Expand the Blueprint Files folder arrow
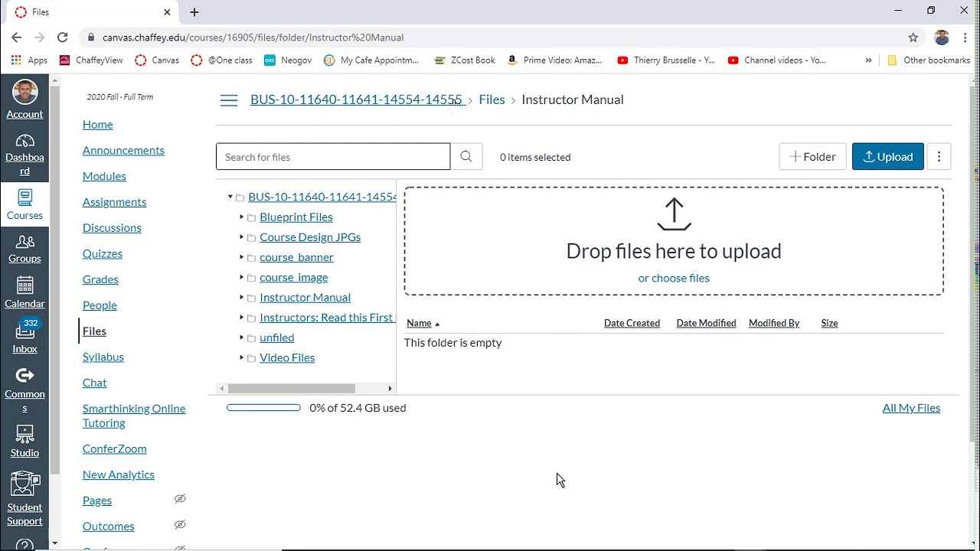Screen dimensions: 980x551 pos(241,217)
